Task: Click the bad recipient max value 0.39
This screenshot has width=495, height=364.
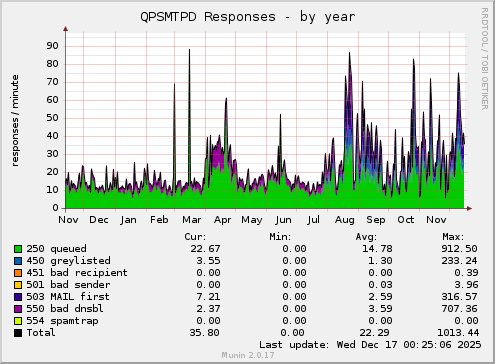Action: coord(466,273)
